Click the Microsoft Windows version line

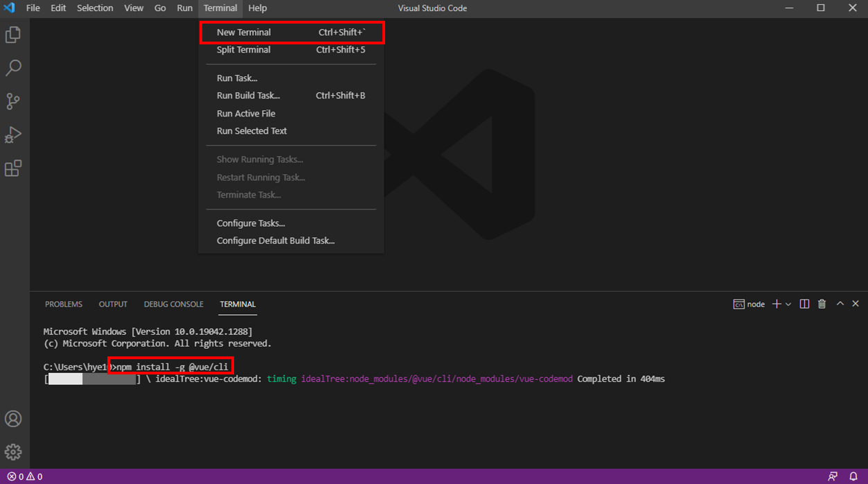click(x=148, y=332)
